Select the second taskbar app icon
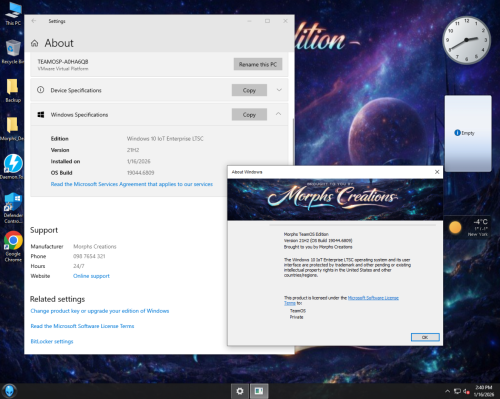 click(x=259, y=391)
